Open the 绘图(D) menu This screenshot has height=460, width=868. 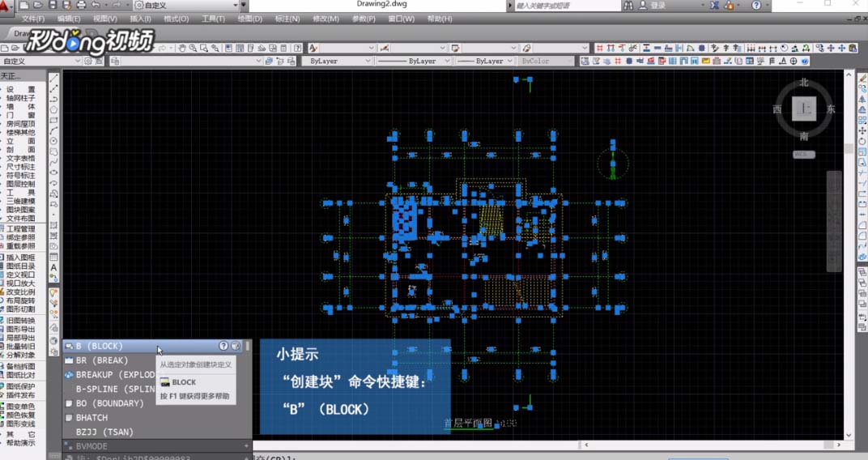point(249,19)
